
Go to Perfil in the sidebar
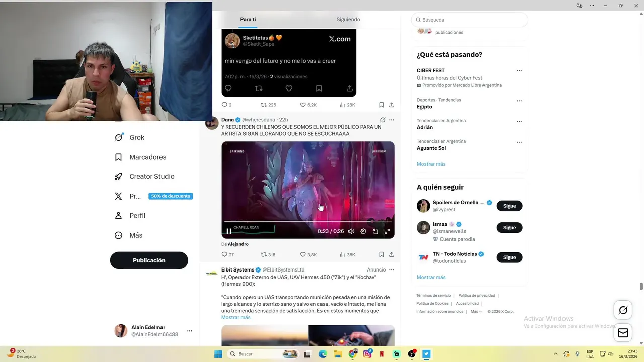pos(130,216)
